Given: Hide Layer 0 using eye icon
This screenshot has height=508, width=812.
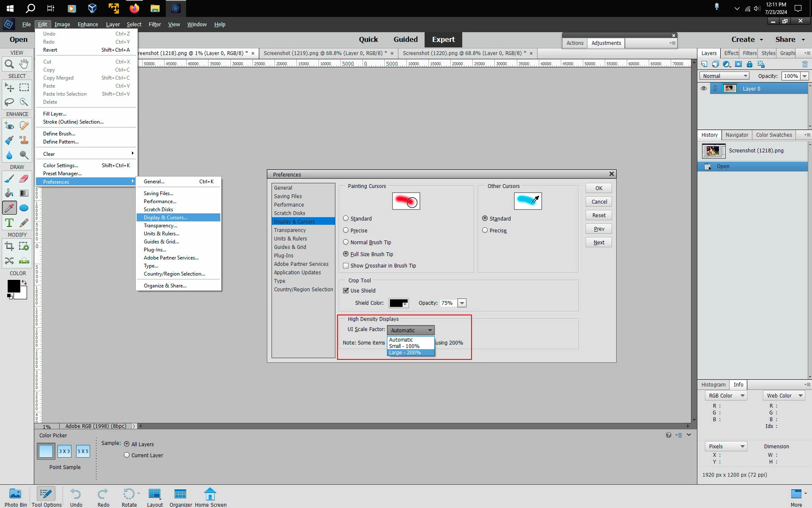Looking at the screenshot, I should pos(703,88).
